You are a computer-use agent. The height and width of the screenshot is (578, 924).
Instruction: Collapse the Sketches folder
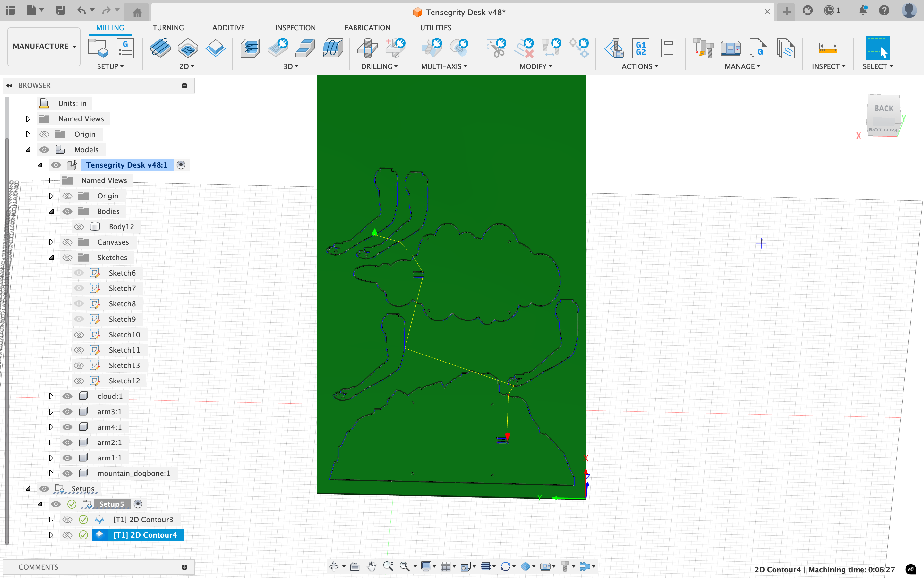click(x=51, y=257)
